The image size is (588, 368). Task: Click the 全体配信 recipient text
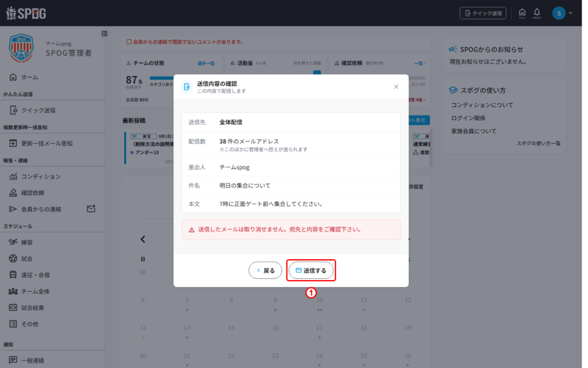pyautogui.click(x=231, y=122)
